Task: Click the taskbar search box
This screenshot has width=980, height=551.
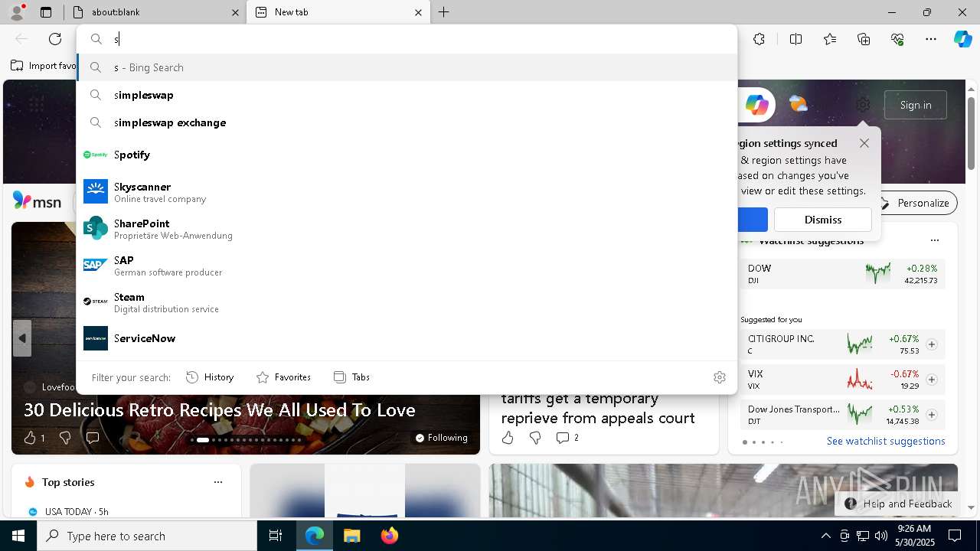Action: 147,536
